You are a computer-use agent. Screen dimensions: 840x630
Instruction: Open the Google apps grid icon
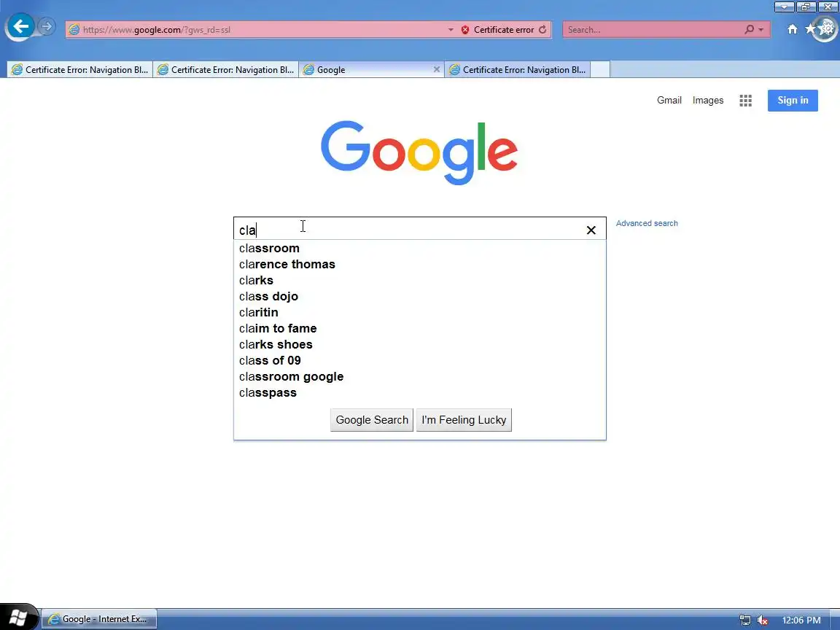coord(746,100)
